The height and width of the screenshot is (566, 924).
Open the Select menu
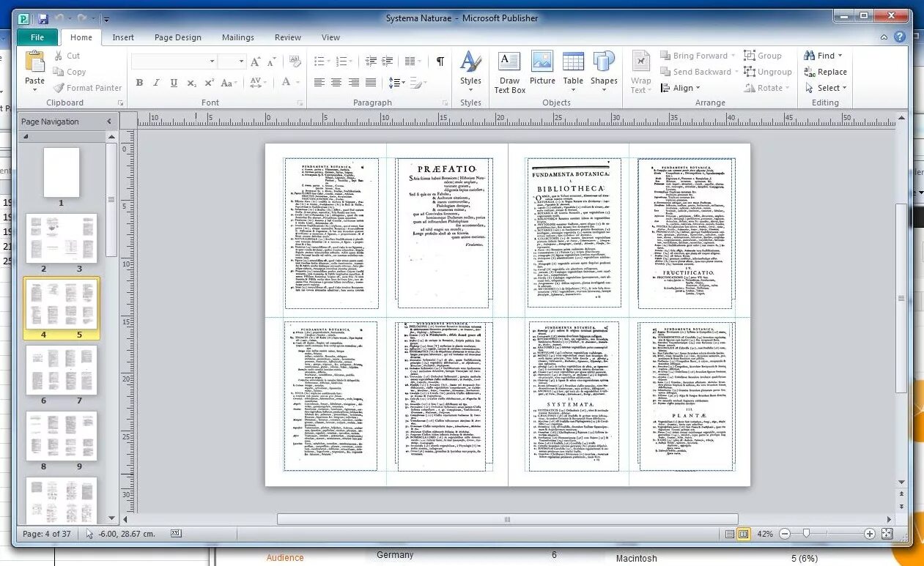coord(826,88)
